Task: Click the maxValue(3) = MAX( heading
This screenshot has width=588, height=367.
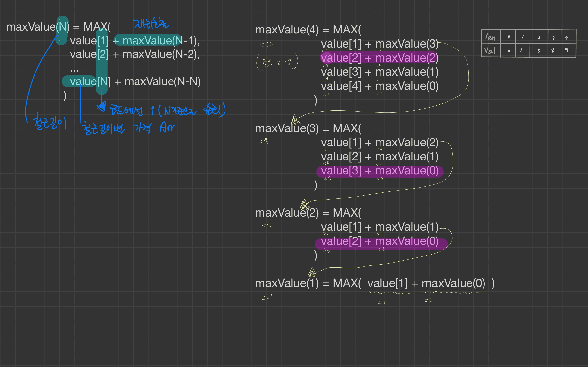Action: 308,128
